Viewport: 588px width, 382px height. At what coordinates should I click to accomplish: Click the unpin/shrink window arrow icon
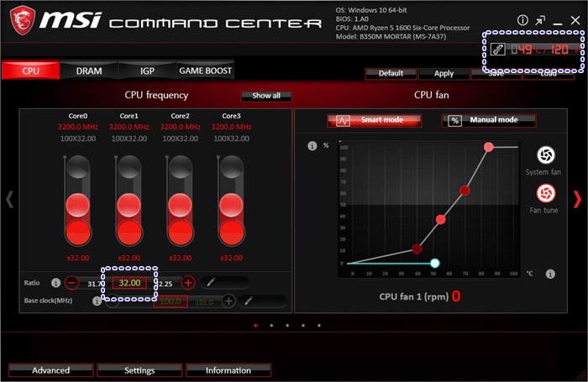(540, 21)
